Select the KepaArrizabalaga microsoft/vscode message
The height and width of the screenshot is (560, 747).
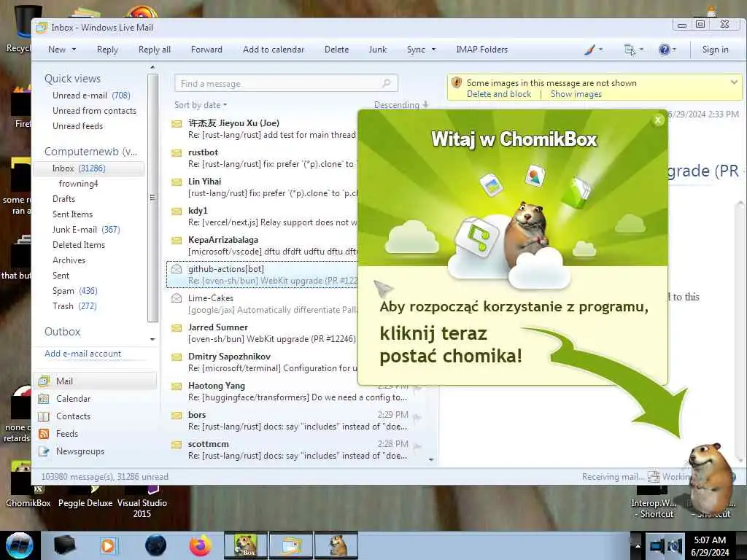[263, 246]
